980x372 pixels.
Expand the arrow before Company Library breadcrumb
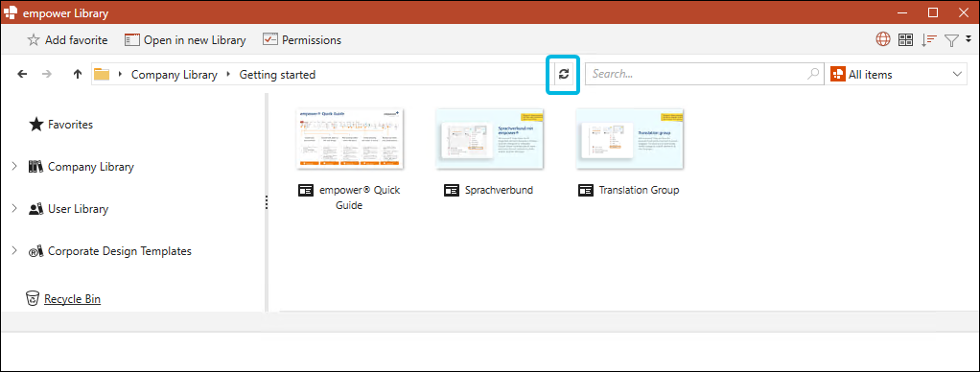120,75
